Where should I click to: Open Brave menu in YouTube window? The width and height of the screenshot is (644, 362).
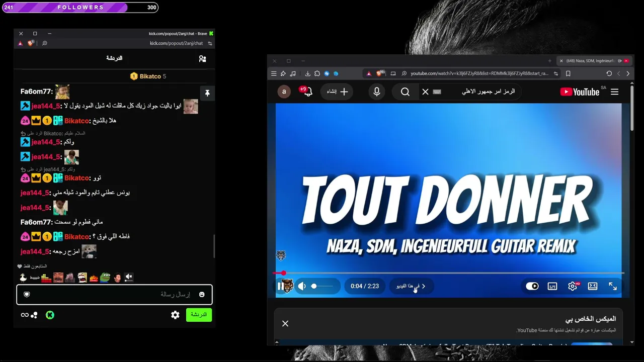(274, 73)
